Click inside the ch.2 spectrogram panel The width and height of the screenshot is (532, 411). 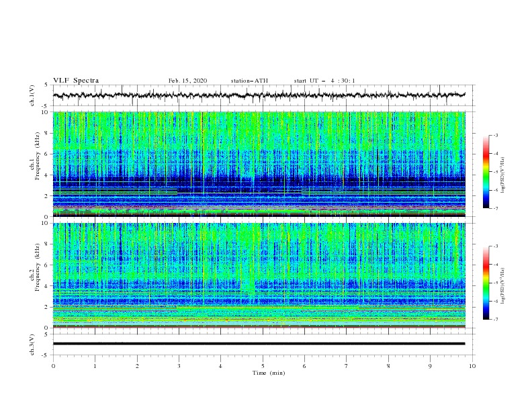pyautogui.click(x=259, y=275)
